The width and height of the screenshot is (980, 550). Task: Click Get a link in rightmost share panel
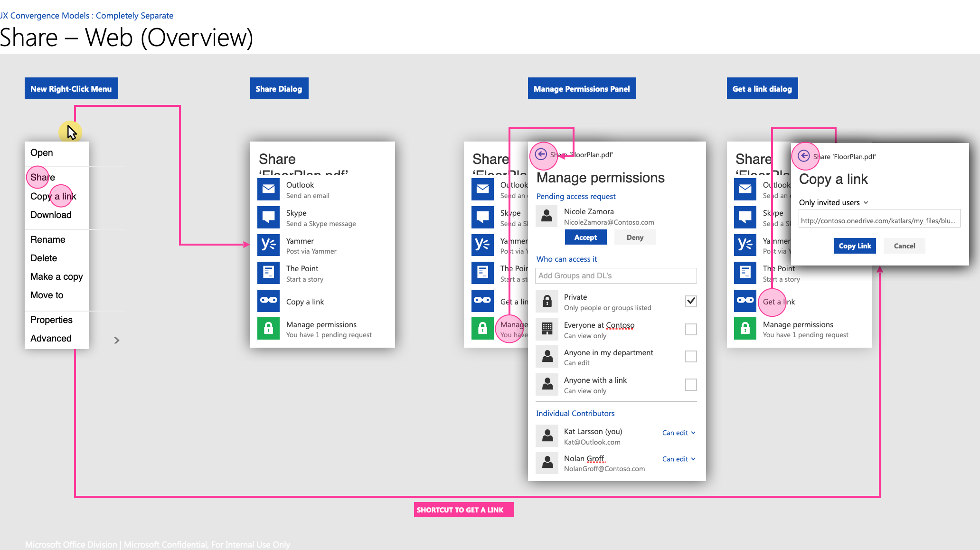click(x=779, y=302)
